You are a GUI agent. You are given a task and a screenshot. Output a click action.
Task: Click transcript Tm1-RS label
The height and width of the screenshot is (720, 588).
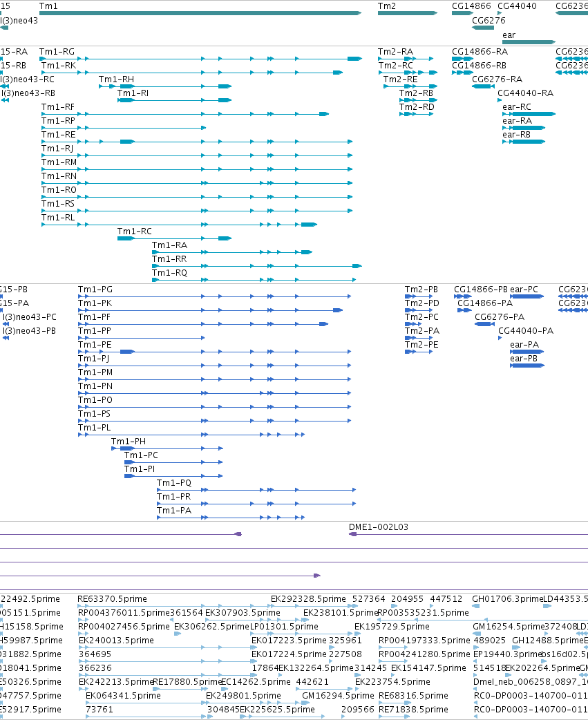pyautogui.click(x=58, y=203)
